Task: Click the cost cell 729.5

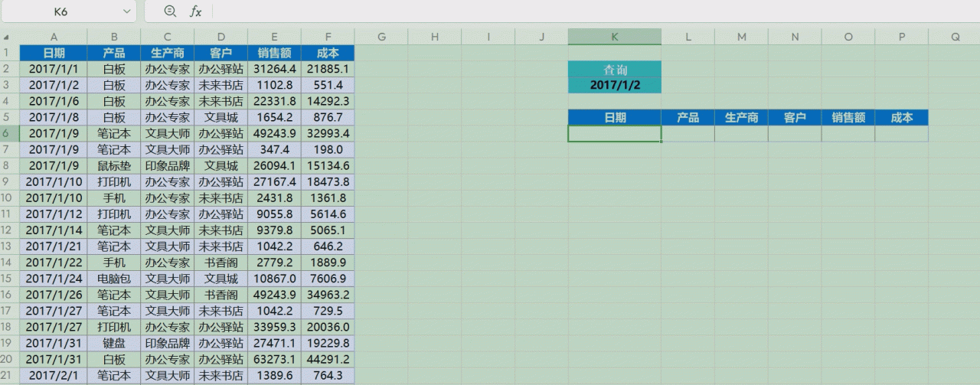Action: coord(328,311)
